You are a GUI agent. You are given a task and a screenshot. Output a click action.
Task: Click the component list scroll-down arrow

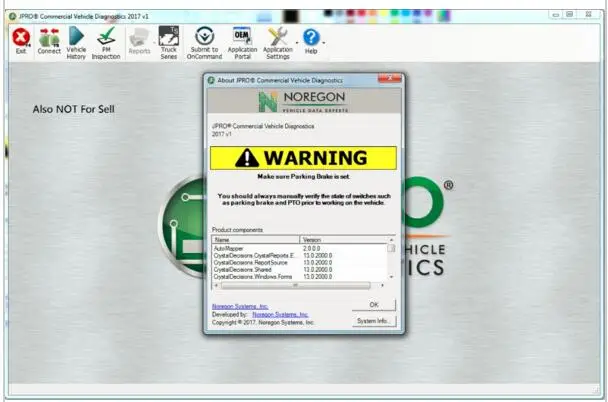click(391, 277)
